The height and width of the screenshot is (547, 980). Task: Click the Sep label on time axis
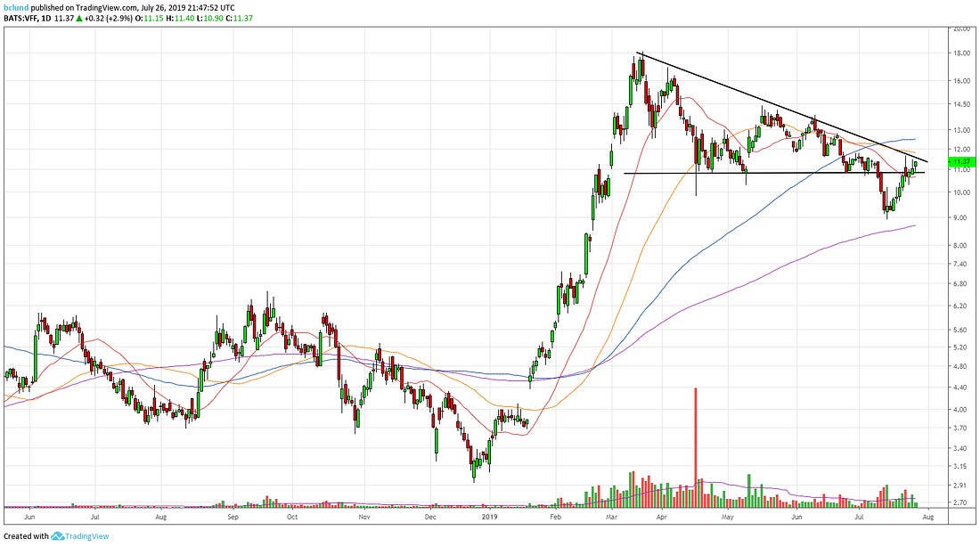pos(233,516)
